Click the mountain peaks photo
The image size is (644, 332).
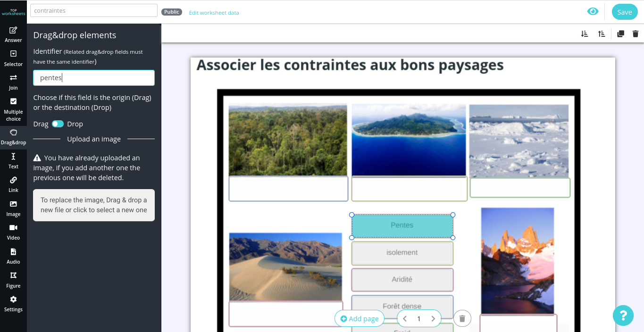518,261
